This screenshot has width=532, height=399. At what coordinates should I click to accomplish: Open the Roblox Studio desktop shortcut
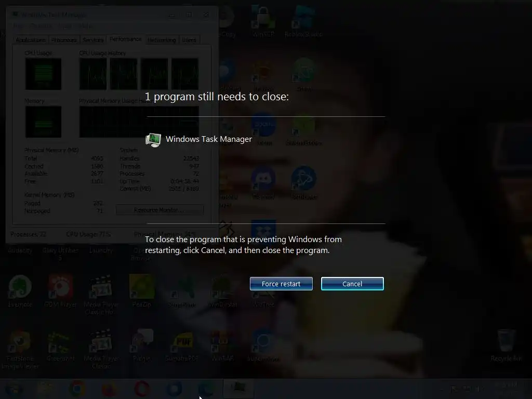(x=303, y=21)
